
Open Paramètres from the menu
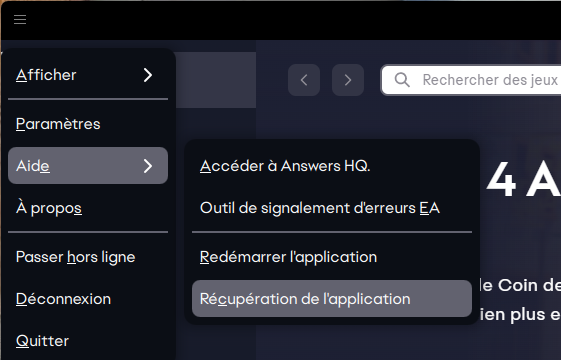tap(88, 124)
